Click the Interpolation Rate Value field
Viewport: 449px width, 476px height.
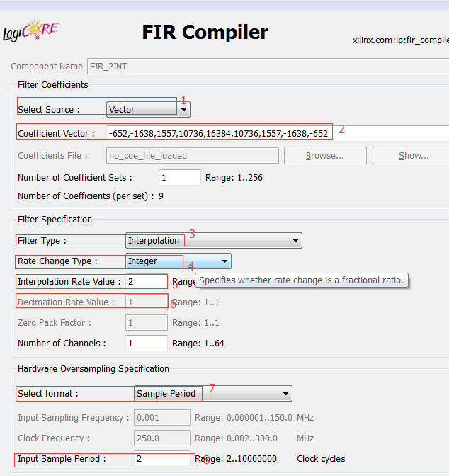coord(147,281)
